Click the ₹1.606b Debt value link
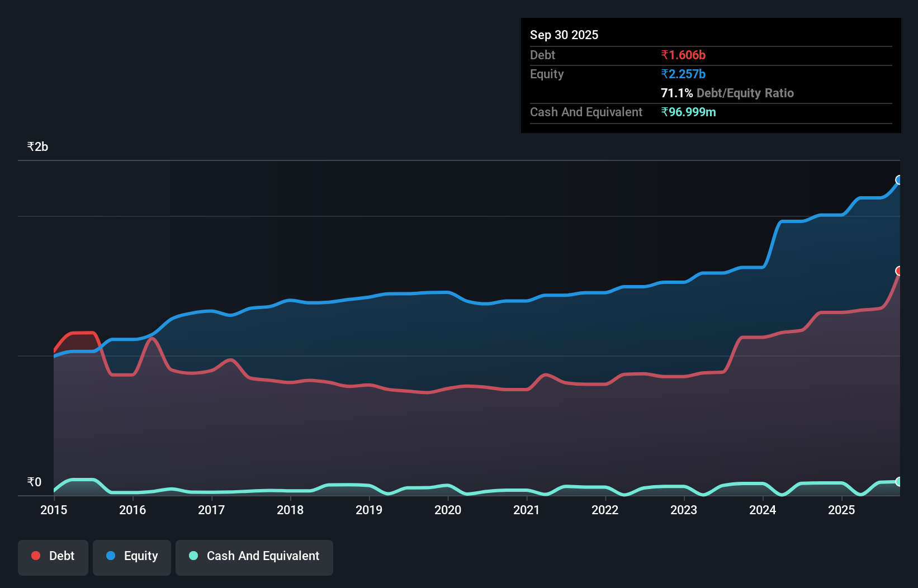The width and height of the screenshot is (918, 588). 683,55
